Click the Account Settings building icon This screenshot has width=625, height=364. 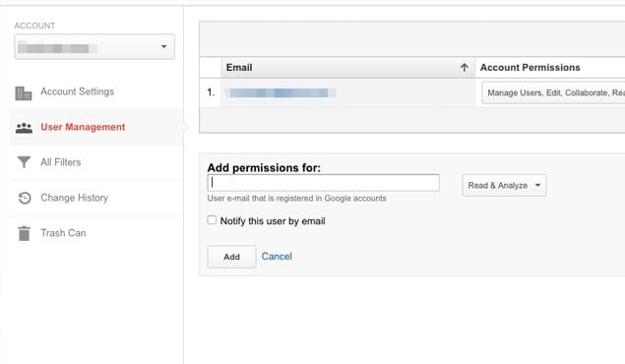coord(24,93)
